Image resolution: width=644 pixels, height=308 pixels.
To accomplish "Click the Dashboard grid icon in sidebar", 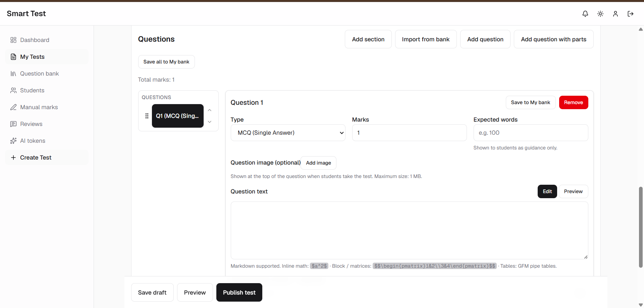I will point(13,40).
